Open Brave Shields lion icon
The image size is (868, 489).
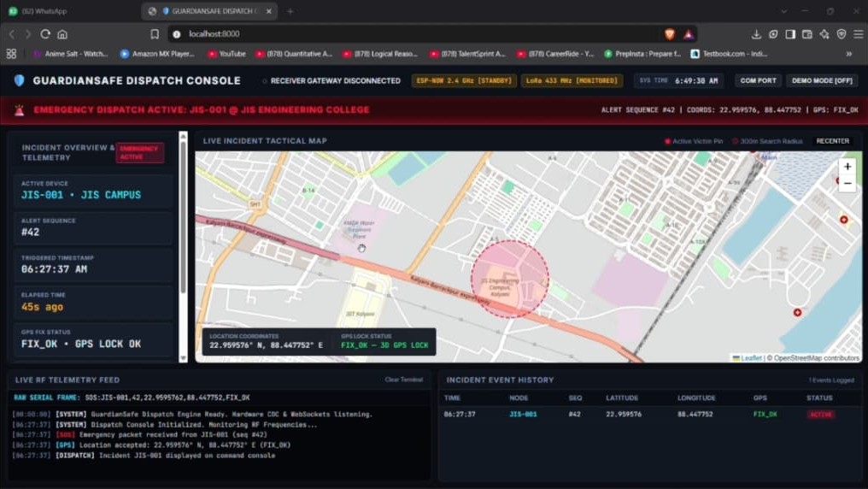(669, 34)
